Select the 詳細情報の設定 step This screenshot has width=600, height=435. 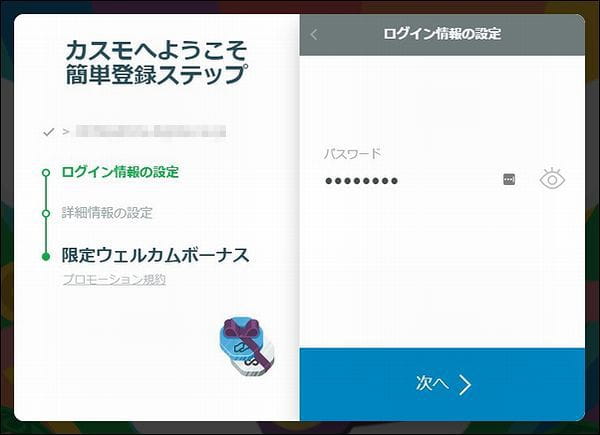coord(107,213)
